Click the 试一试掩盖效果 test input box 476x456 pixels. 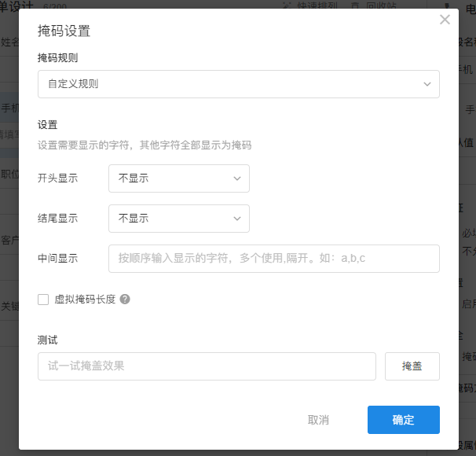[x=207, y=366]
